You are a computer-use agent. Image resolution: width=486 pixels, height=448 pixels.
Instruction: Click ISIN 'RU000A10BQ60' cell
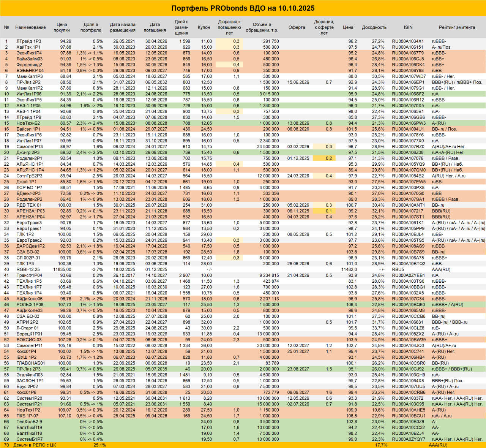pyautogui.click(x=409, y=305)
